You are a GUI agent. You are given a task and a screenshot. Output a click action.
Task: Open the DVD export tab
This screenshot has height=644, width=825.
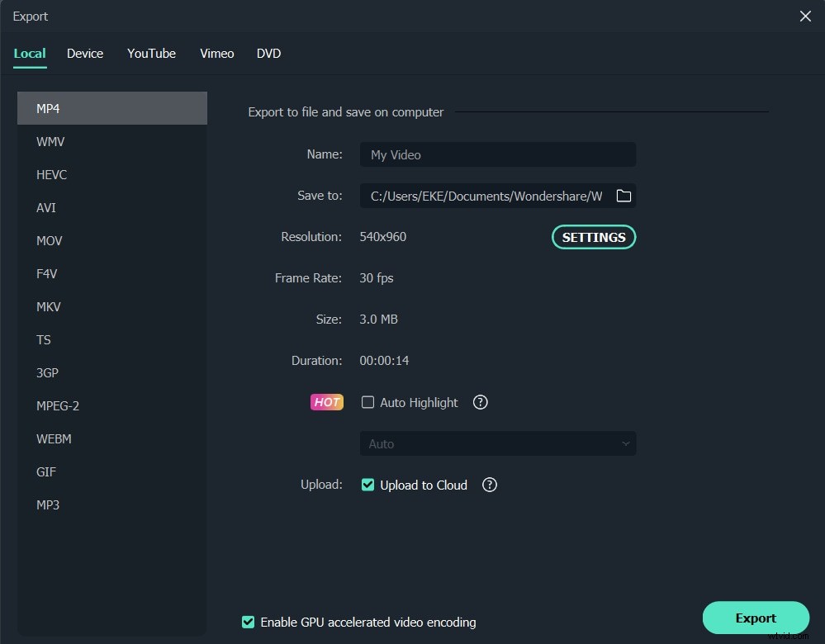[268, 53]
